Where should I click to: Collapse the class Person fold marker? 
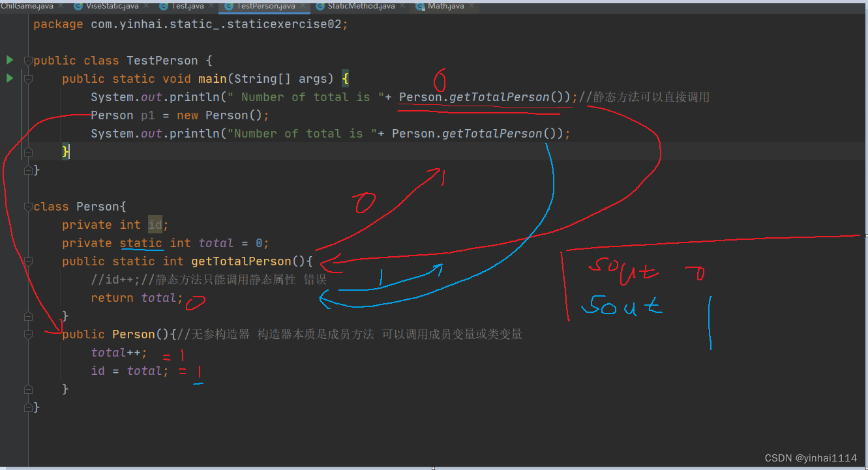(x=27, y=207)
